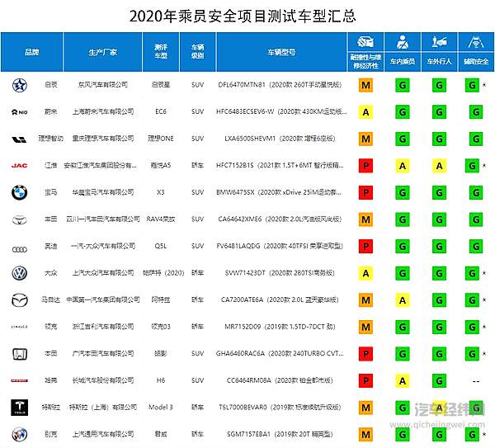Click the 车辆型号 column header

coord(281,52)
